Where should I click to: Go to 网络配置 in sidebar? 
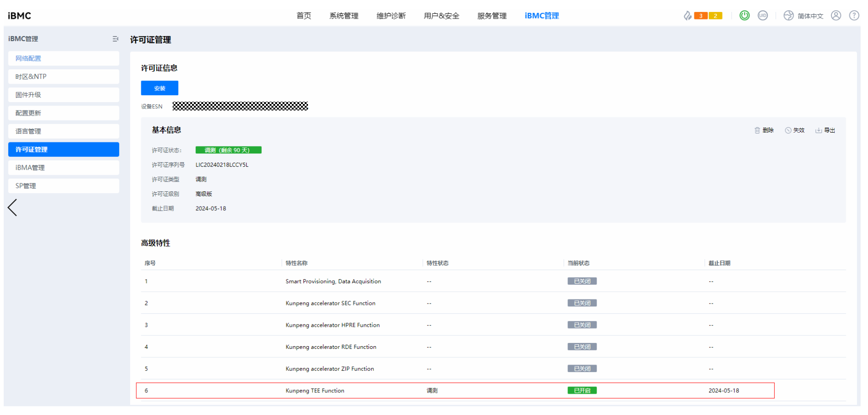(x=64, y=58)
